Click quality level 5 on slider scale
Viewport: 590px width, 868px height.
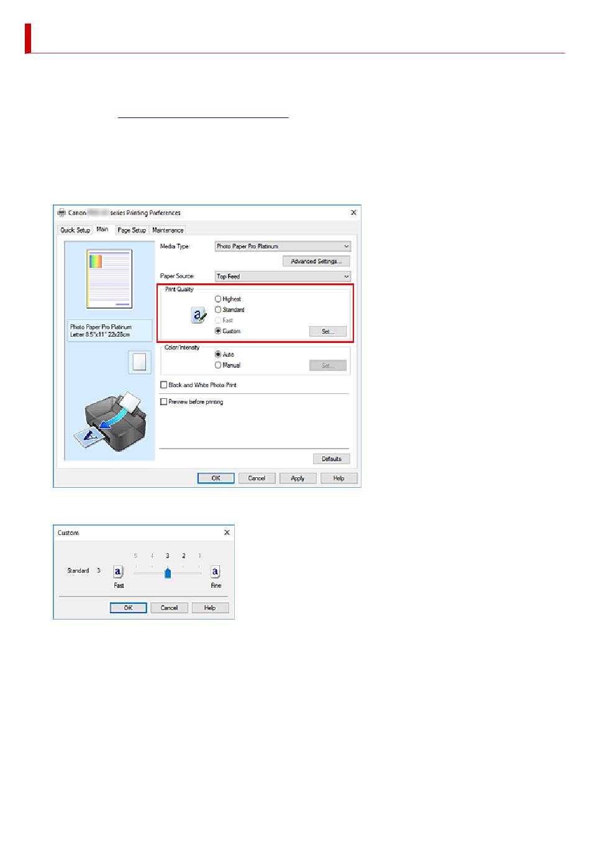pos(135,556)
